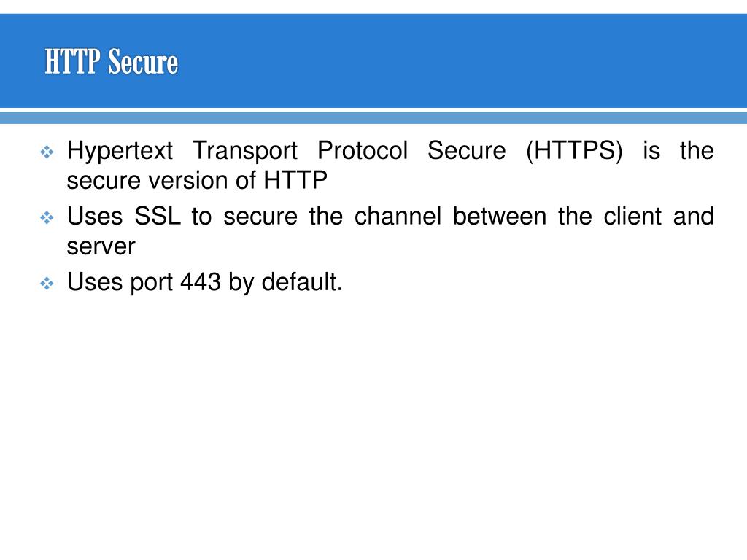This screenshot has height=560, width=747.
Task: Click the (HTTPS) abbreviation in first bullet
Action: pos(574,151)
